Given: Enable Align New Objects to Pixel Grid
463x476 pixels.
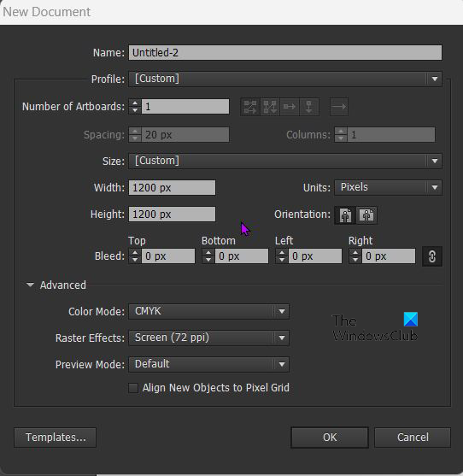Looking at the screenshot, I should coord(133,388).
